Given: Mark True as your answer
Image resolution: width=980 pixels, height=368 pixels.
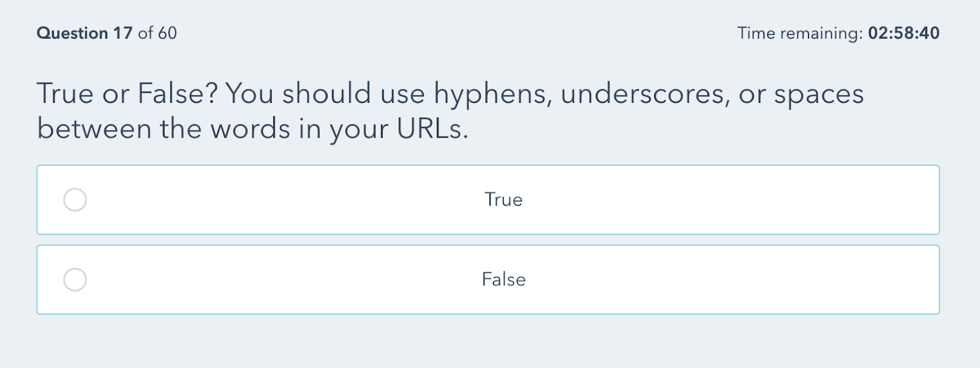Looking at the screenshot, I should [490, 199].
